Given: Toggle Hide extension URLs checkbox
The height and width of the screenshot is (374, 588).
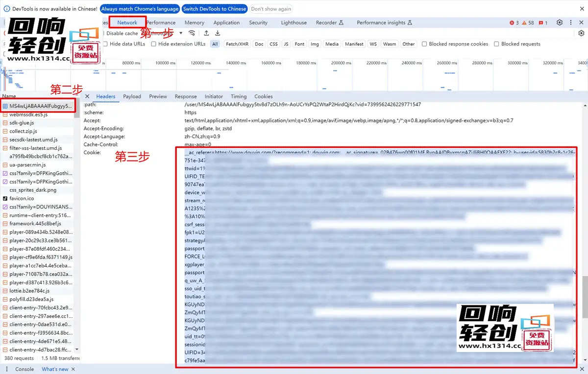Looking at the screenshot, I should pyautogui.click(x=153, y=44).
